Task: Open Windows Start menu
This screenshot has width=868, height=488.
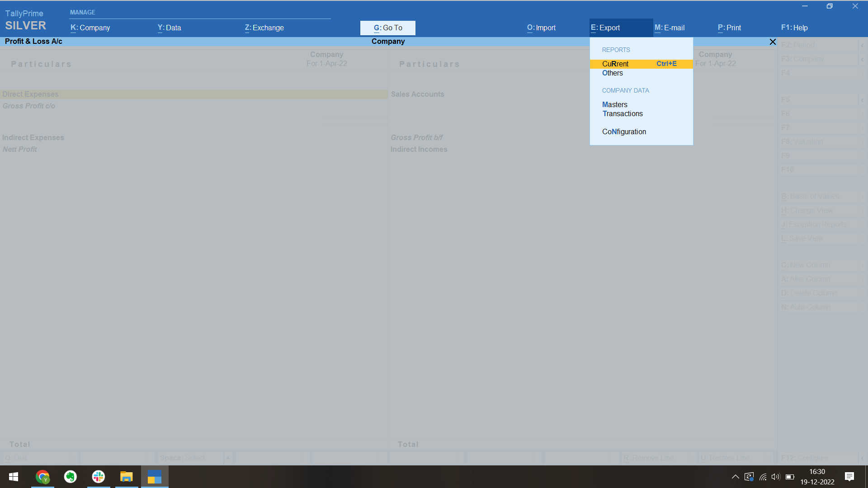Action: click(14, 477)
